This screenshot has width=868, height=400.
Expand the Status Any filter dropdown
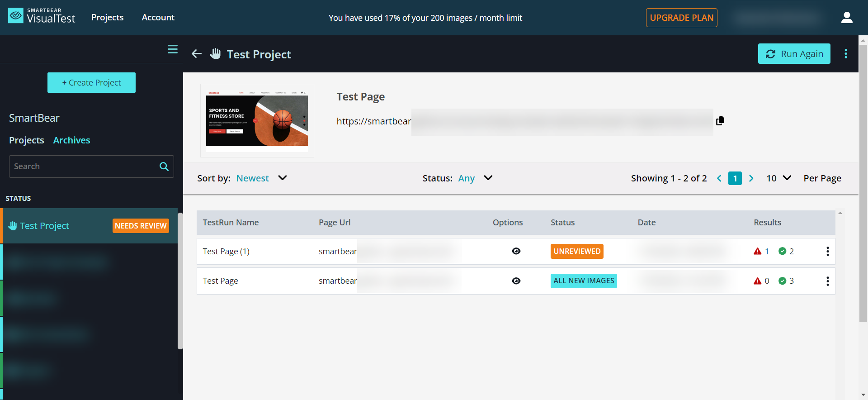point(488,178)
